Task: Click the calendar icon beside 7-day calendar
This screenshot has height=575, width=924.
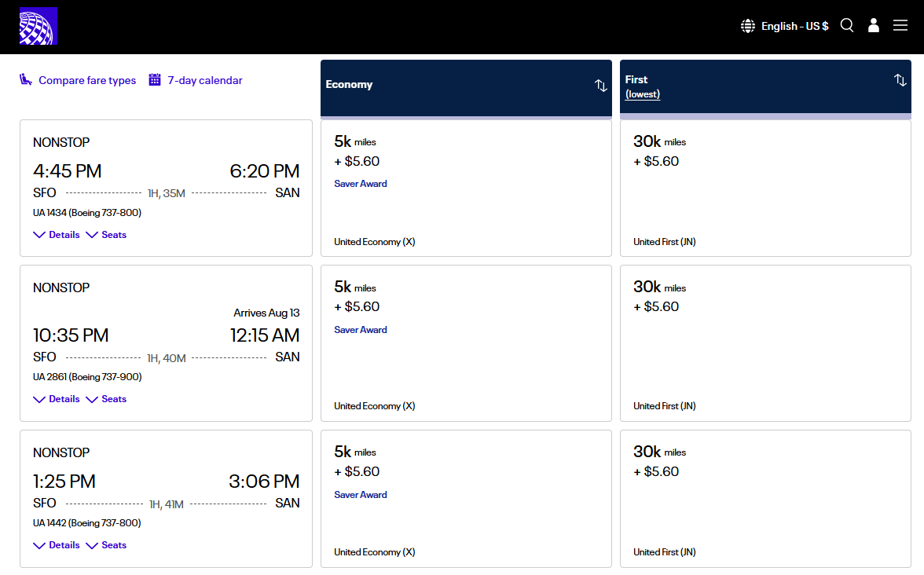Action: tap(155, 80)
